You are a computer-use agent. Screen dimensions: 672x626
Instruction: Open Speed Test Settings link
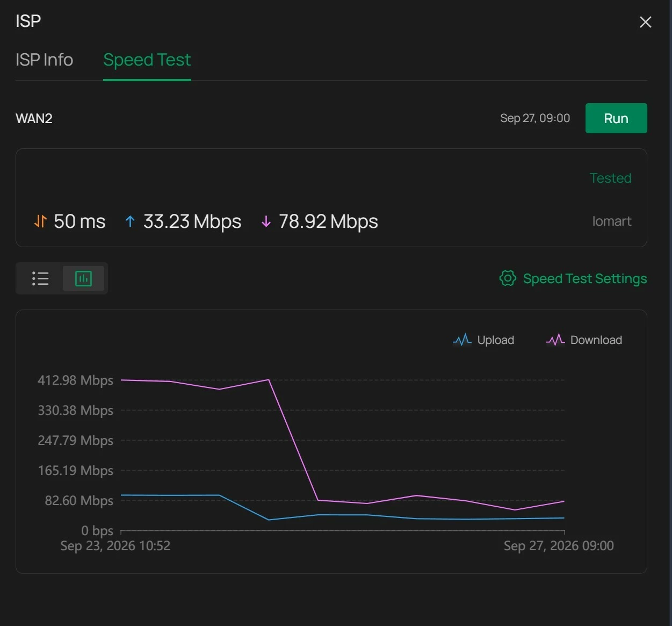coord(584,278)
